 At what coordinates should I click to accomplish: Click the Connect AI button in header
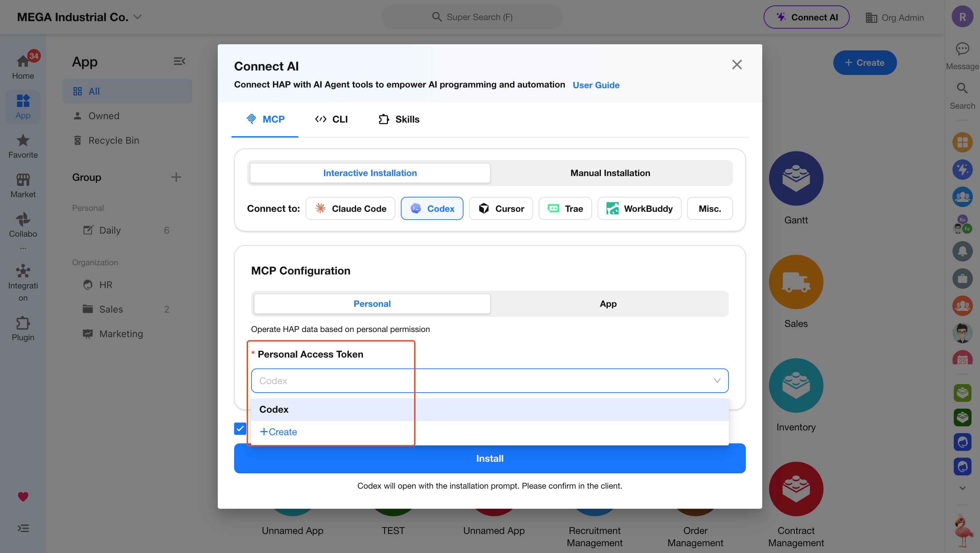click(806, 17)
